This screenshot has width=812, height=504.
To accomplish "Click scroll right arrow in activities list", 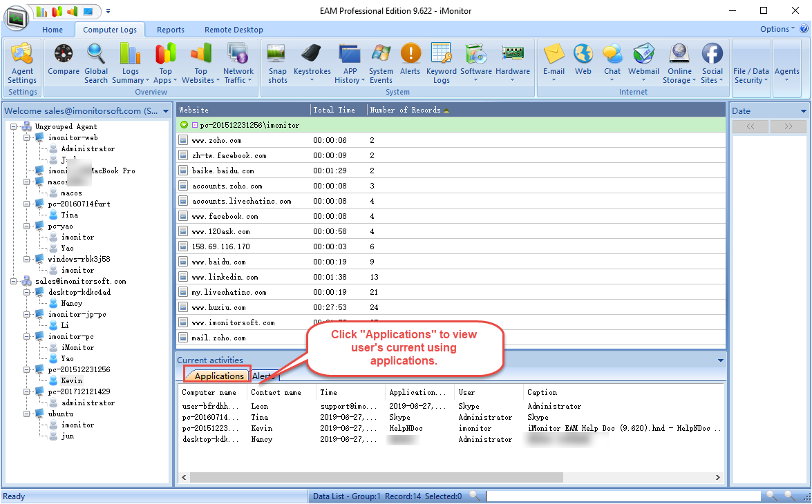I will point(717,477).
